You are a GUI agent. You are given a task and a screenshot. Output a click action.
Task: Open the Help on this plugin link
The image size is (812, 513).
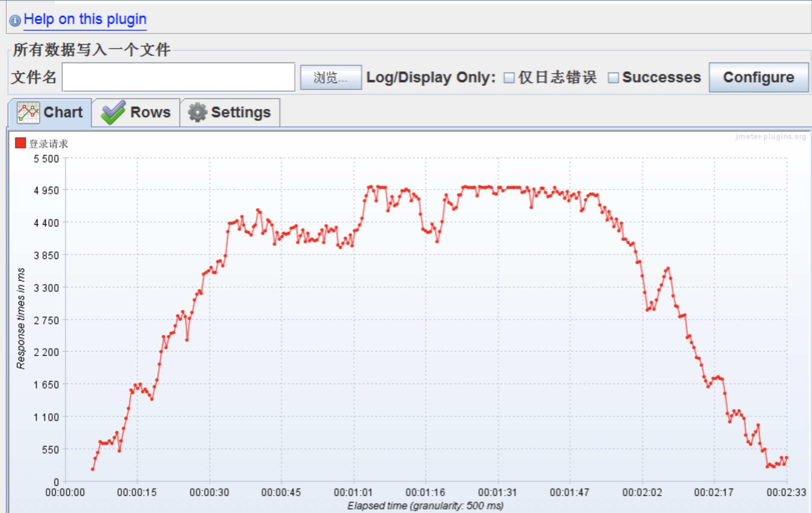pos(85,19)
